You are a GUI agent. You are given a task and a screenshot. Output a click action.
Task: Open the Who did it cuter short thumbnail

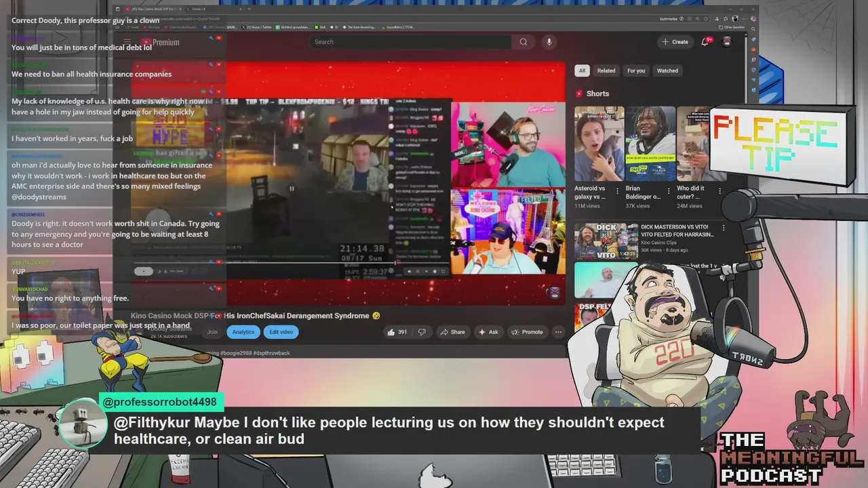coord(693,143)
